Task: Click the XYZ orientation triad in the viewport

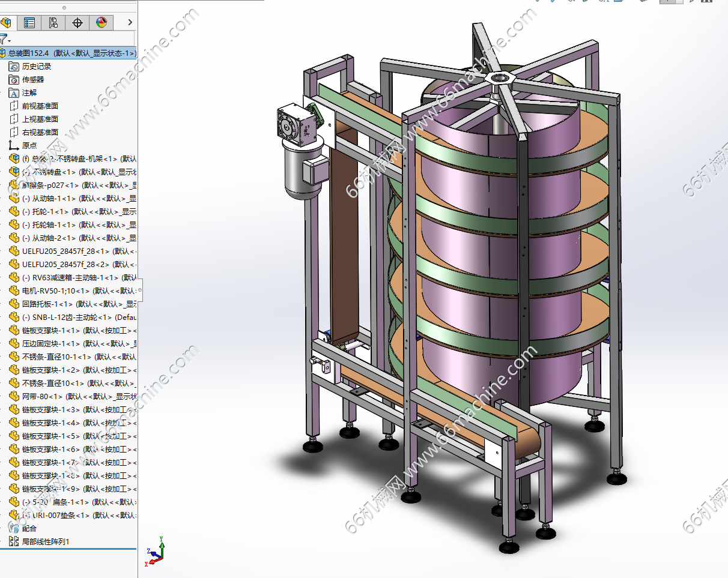Action: (x=155, y=550)
